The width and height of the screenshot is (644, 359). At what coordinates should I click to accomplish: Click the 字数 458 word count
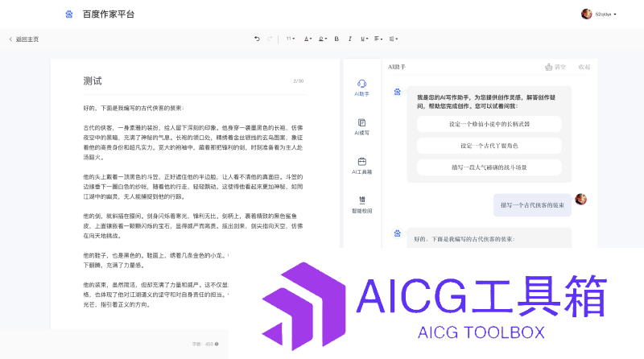click(x=203, y=345)
